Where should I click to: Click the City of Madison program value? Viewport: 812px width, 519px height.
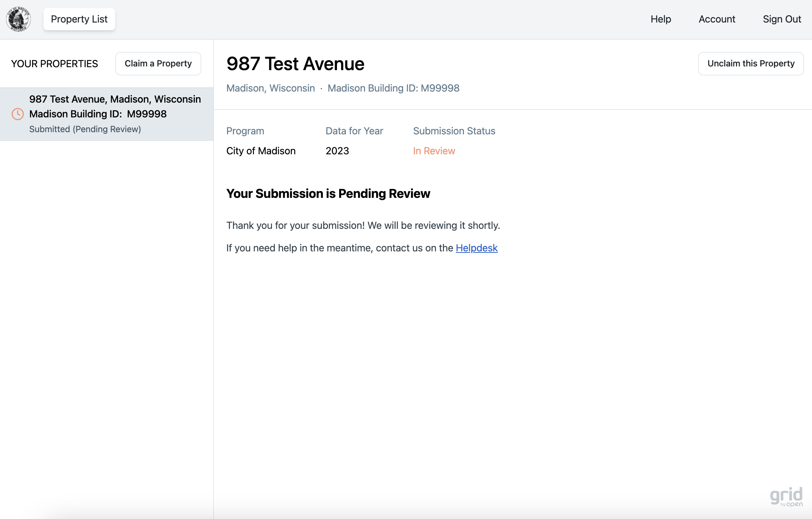point(261,151)
